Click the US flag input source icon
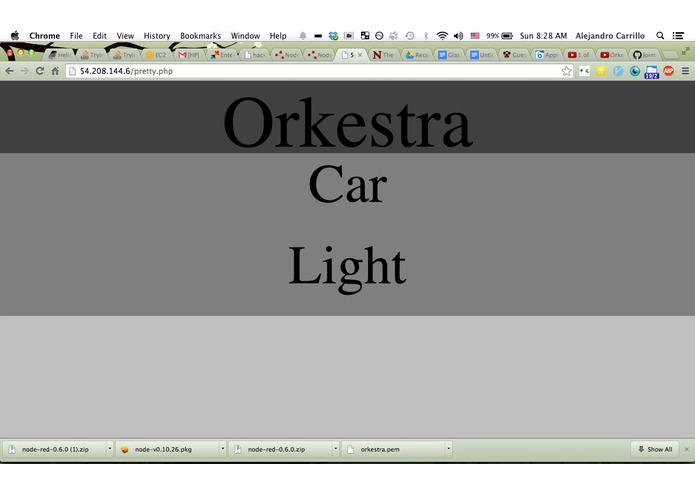The height and width of the screenshot is (494, 695). click(475, 35)
